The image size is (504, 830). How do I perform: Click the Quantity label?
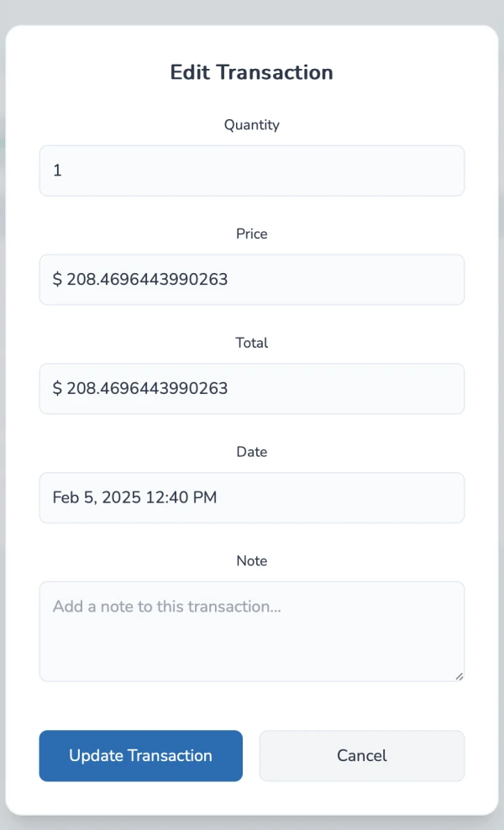[x=252, y=125]
